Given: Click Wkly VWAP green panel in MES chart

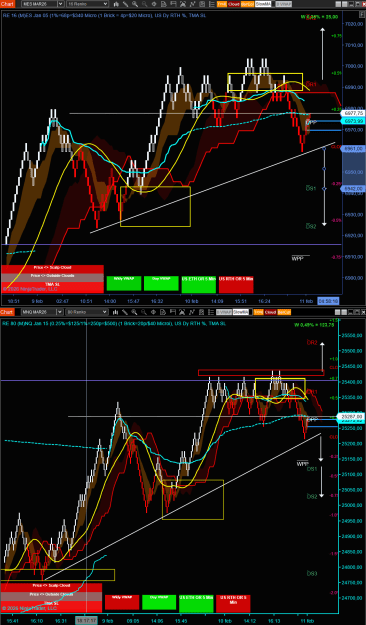Looking at the screenshot, I should [124, 283].
